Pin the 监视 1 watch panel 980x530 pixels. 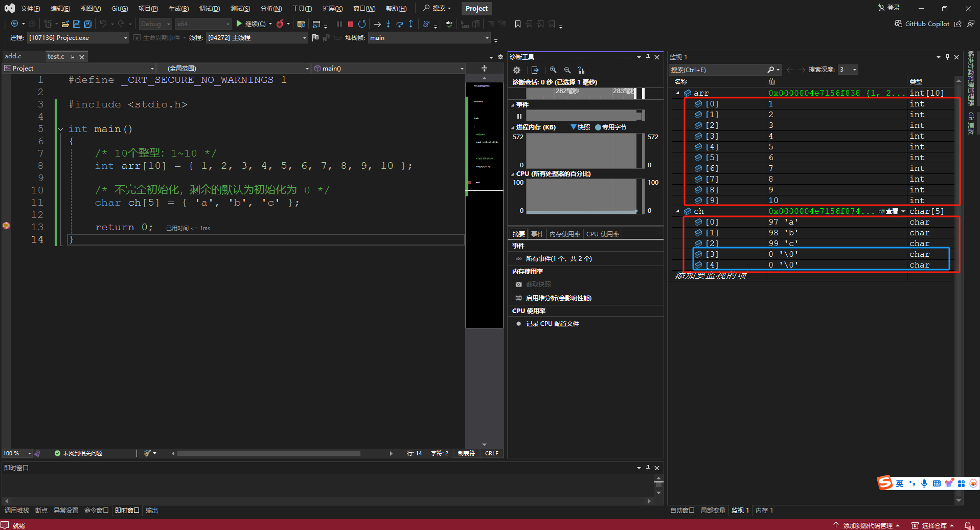click(947, 57)
